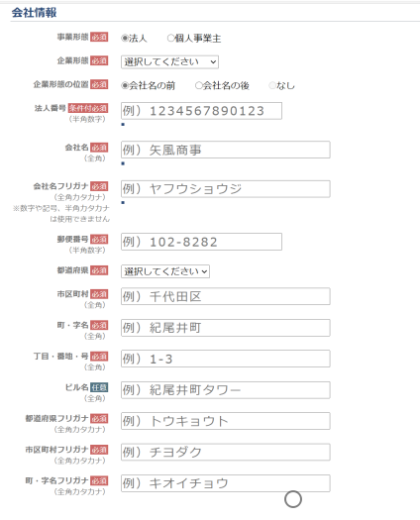
Task: Choose 会社名の後 radio option
Action: [198, 85]
